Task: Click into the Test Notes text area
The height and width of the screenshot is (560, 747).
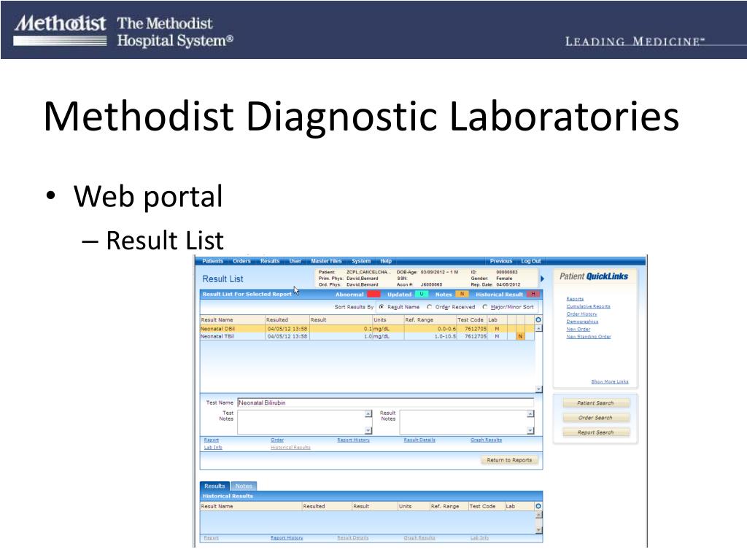Action: pos(301,422)
